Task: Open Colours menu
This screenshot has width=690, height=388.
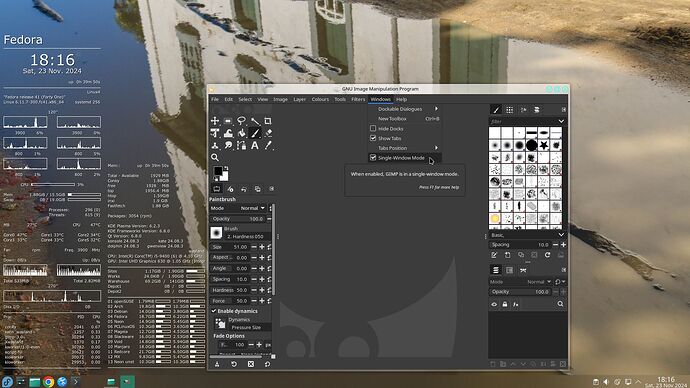Action: 320,99
